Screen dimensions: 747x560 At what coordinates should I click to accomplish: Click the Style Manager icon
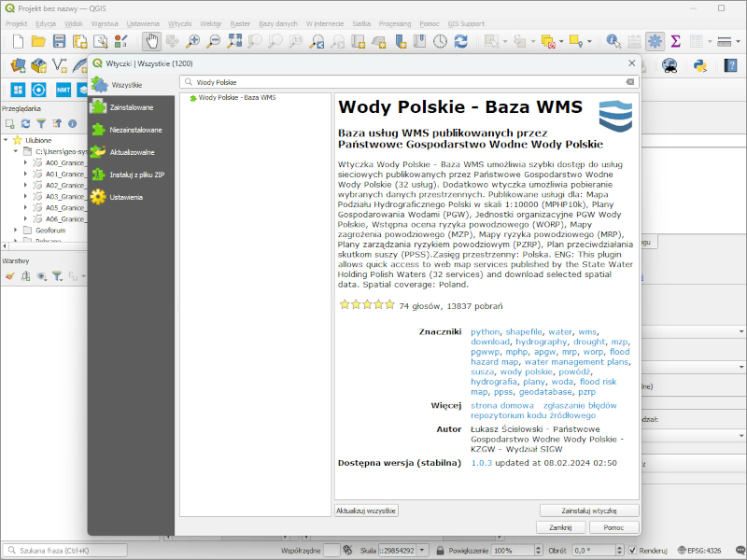point(121,41)
